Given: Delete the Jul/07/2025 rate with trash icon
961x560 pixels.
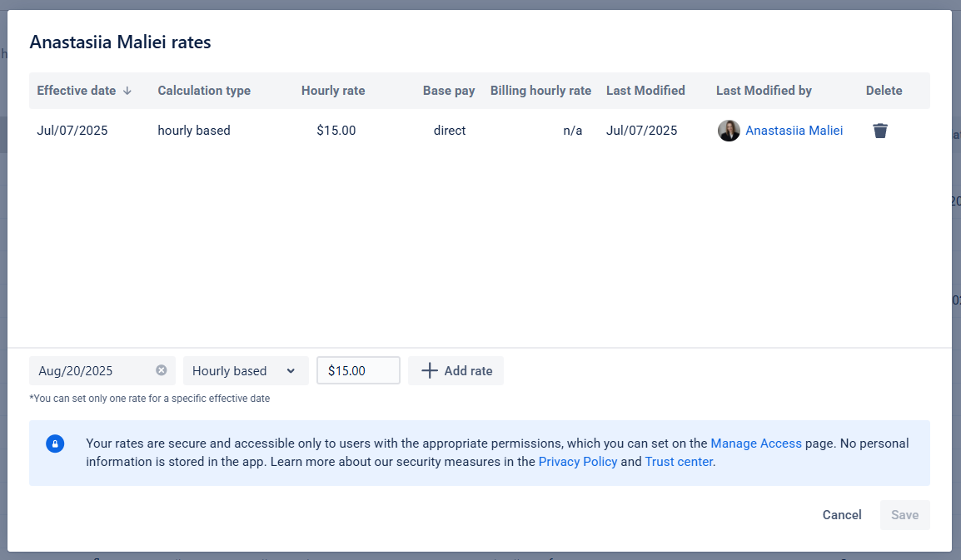Looking at the screenshot, I should pyautogui.click(x=880, y=131).
